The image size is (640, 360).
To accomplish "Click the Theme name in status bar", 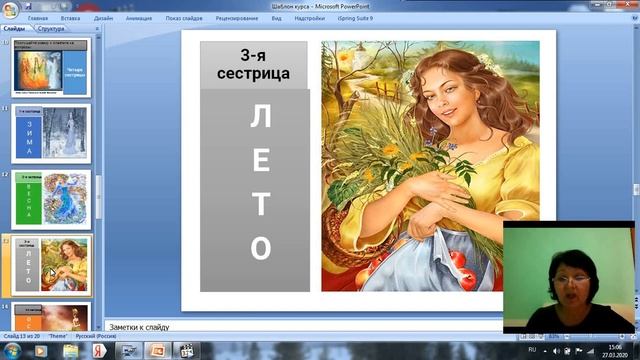I will [x=58, y=336].
